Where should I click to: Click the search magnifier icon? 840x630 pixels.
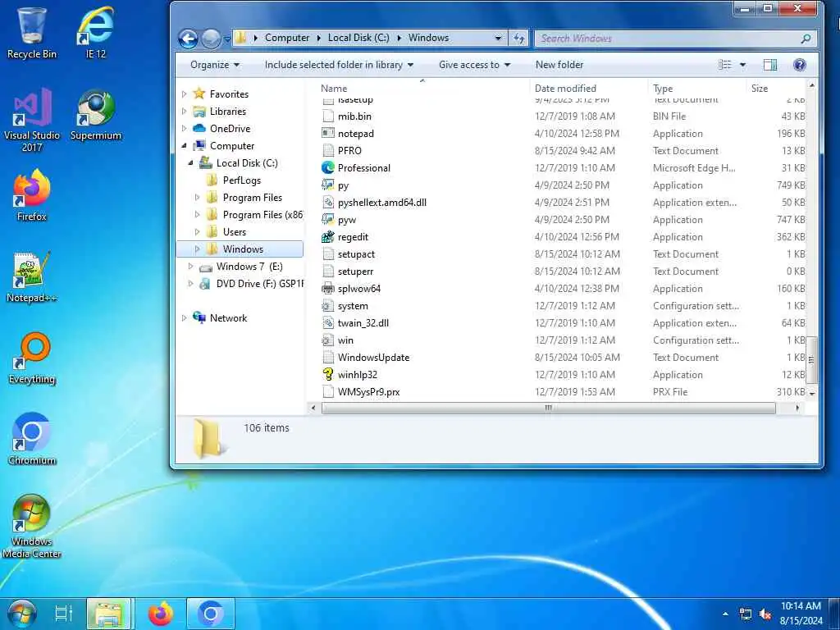point(806,39)
